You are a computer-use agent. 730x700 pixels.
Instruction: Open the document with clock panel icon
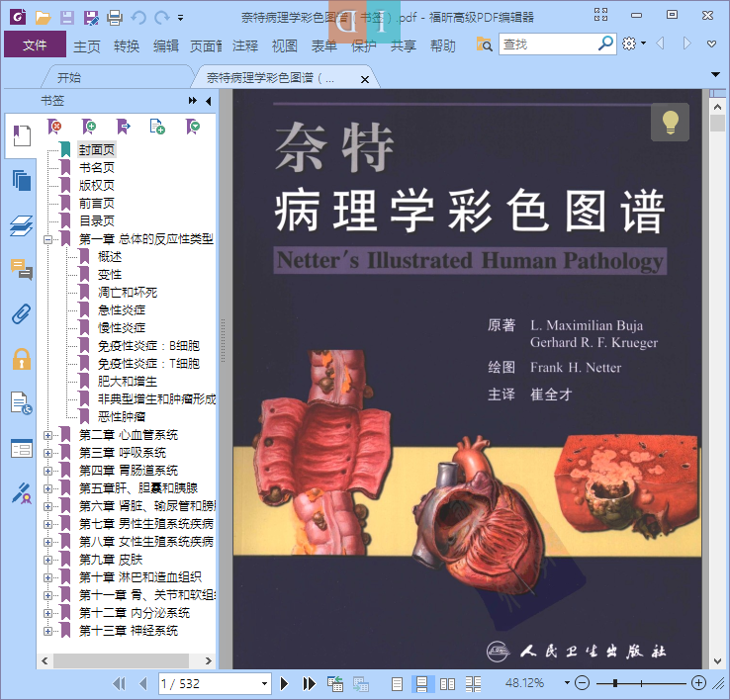[x=22, y=403]
